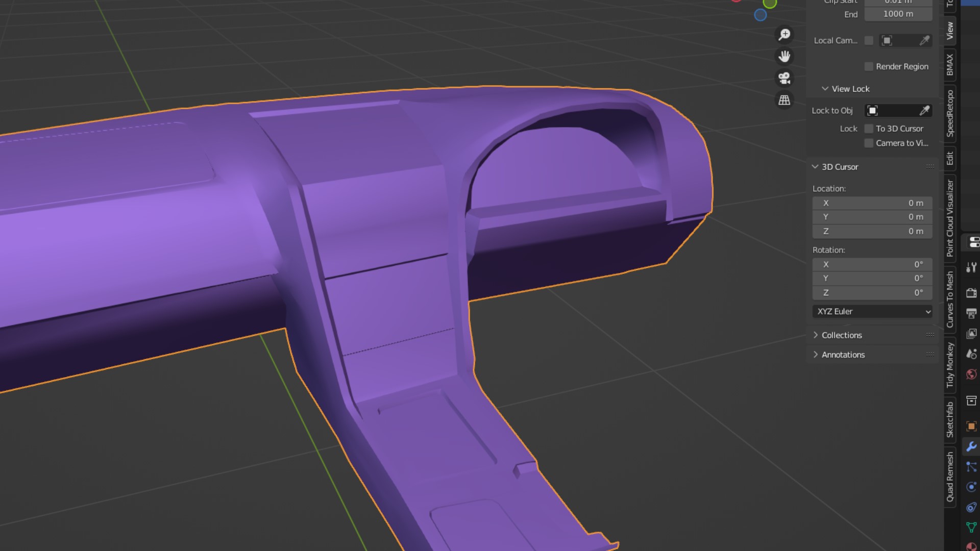Open the World properties globe icon
The height and width of the screenshot is (551, 980).
971,374
